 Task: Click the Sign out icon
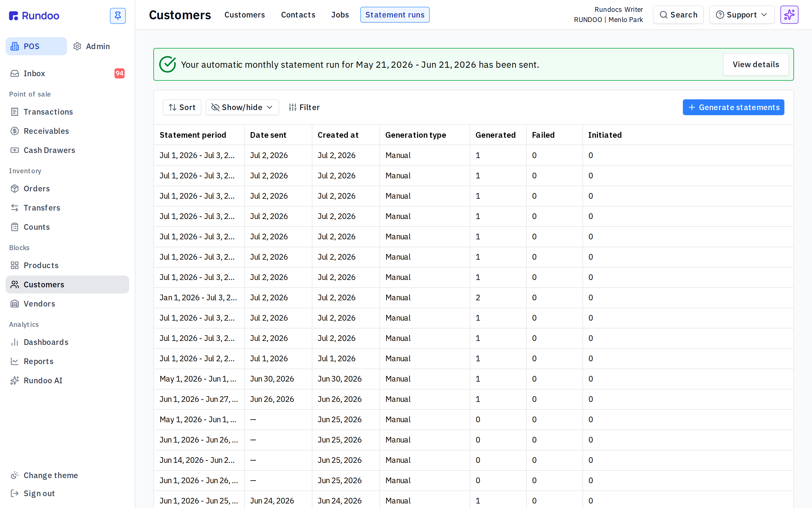pyautogui.click(x=14, y=493)
